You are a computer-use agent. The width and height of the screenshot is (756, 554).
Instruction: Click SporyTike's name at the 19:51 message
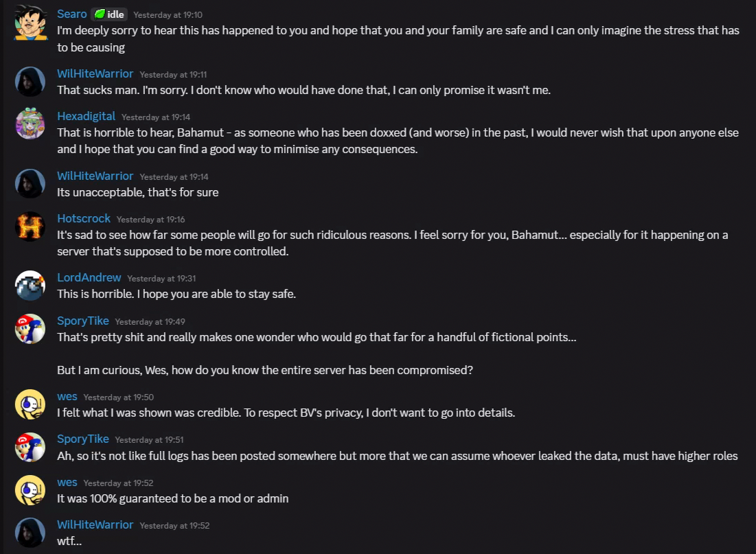tap(82, 439)
